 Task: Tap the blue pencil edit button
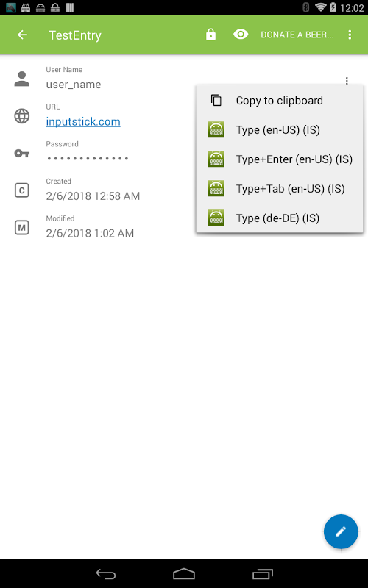coord(341,531)
